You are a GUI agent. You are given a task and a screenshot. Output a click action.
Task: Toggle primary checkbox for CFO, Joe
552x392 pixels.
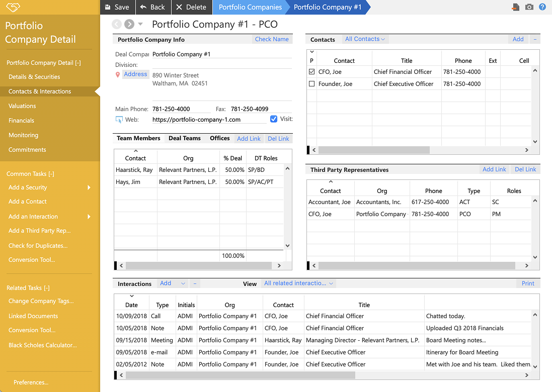point(311,72)
